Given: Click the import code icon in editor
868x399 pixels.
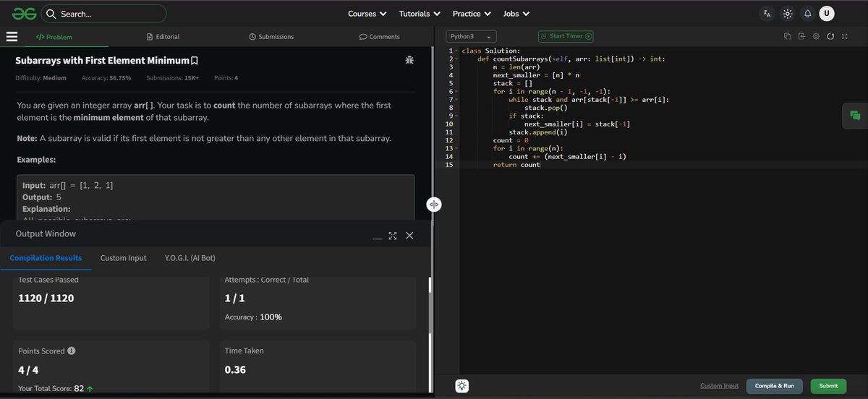Looking at the screenshot, I should (802, 36).
